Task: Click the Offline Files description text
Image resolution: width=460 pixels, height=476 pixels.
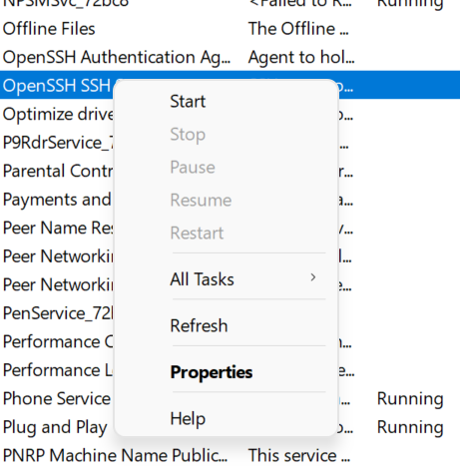Action: (x=298, y=29)
